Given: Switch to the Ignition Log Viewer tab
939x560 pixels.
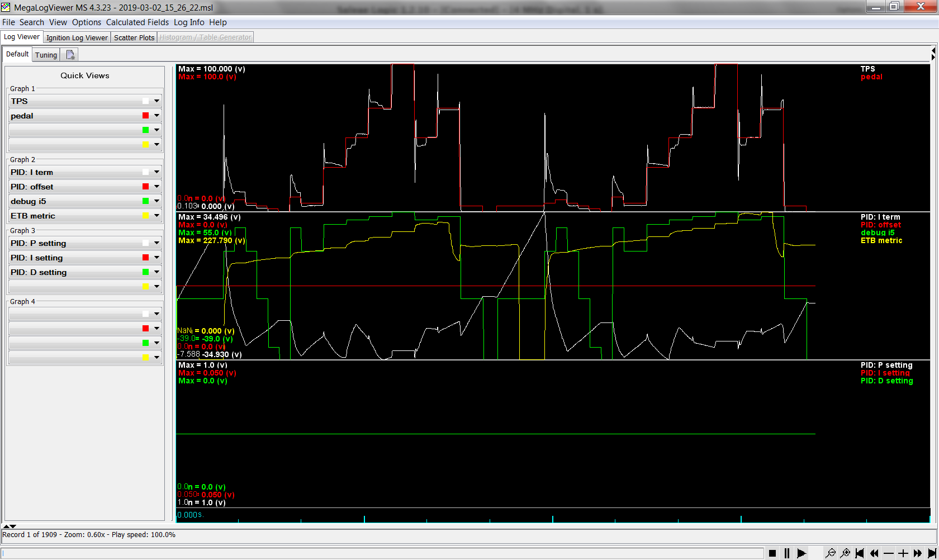Looking at the screenshot, I should [x=77, y=37].
